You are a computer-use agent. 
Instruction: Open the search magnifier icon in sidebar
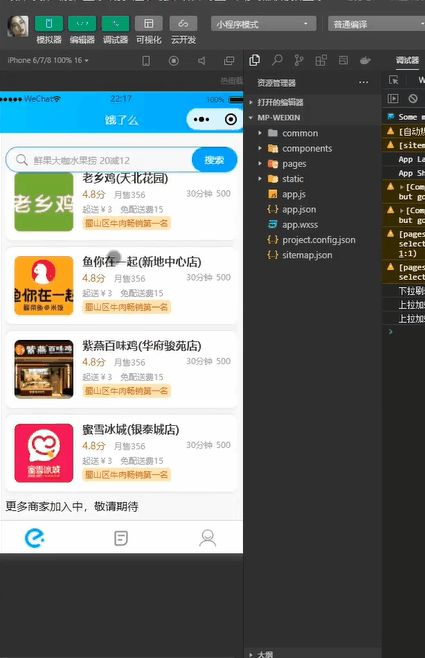point(277,60)
